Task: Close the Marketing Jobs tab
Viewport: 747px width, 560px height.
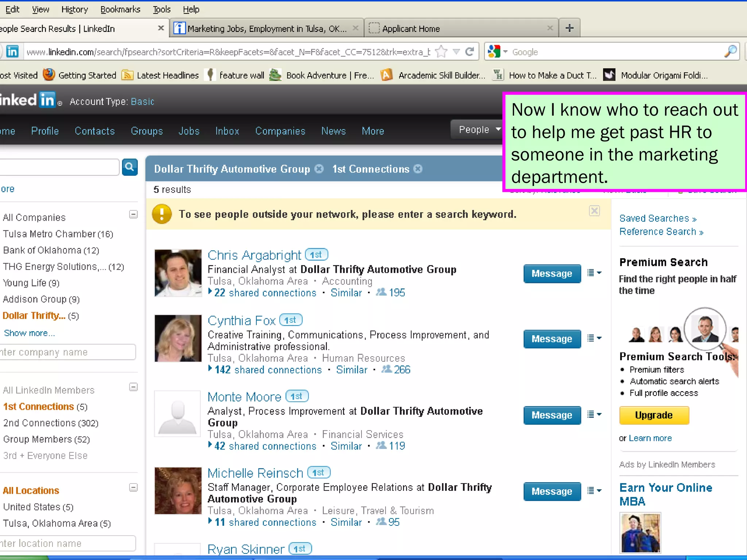Action: tap(356, 28)
